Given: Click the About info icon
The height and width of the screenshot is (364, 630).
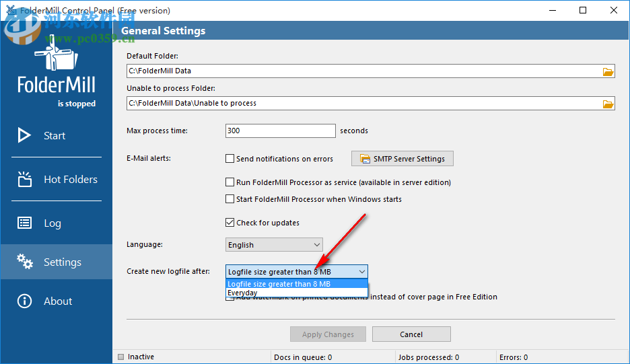Looking at the screenshot, I should 24,301.
